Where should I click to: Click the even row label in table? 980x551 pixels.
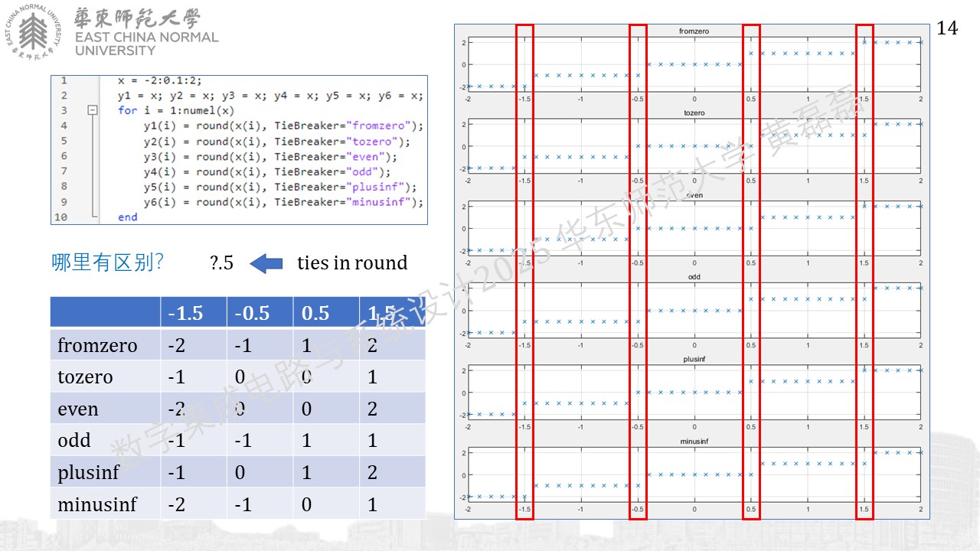tap(78, 409)
